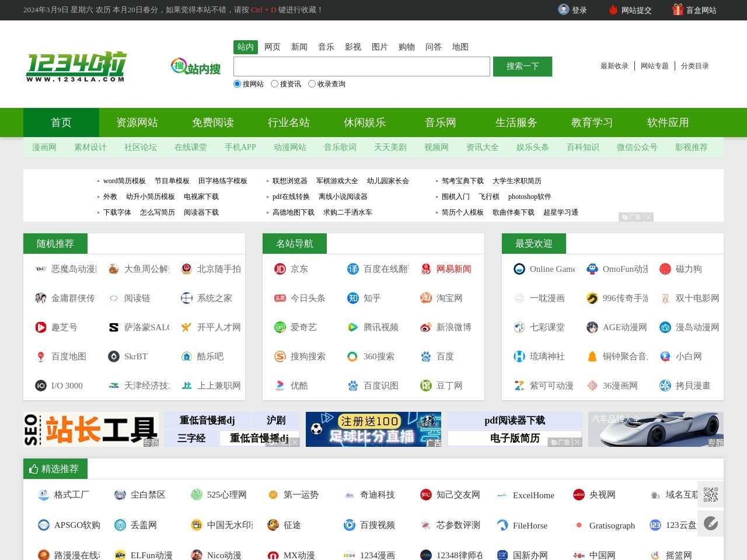Image resolution: width=747 pixels, height=560 pixels.
Task: Click the 搜索一下 search button
Action: point(522,66)
